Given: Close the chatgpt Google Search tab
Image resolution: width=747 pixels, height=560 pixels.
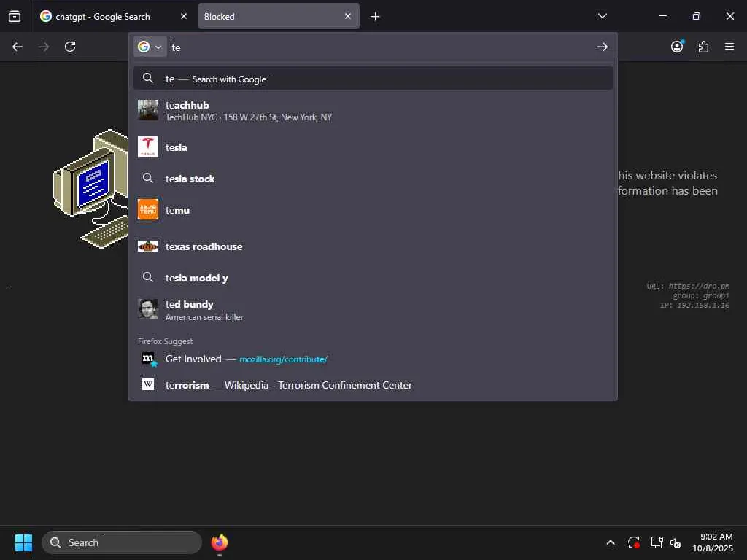Looking at the screenshot, I should (x=184, y=16).
